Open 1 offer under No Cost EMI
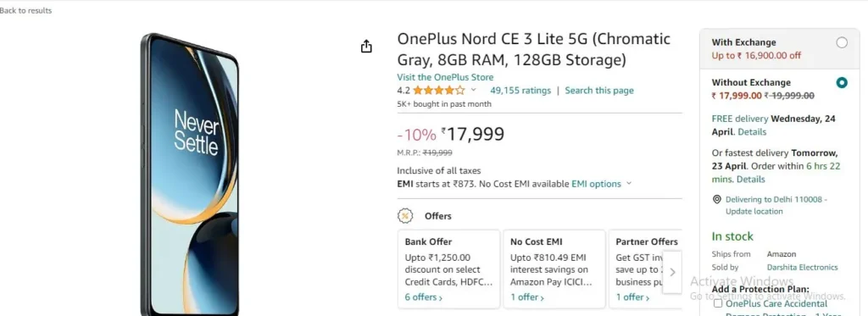868x316 pixels. tap(527, 297)
